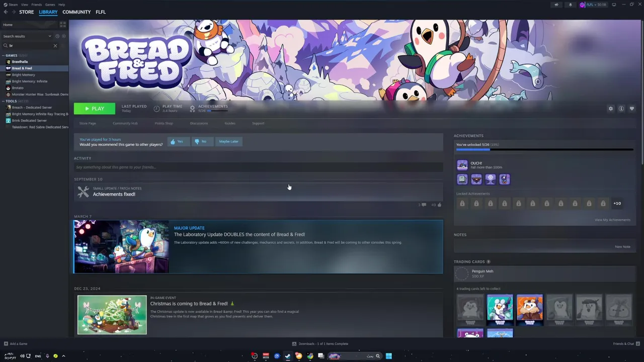Viewport: 644px width, 362px height.
Task: Open the FLFL profile tab
Action: [101, 12]
